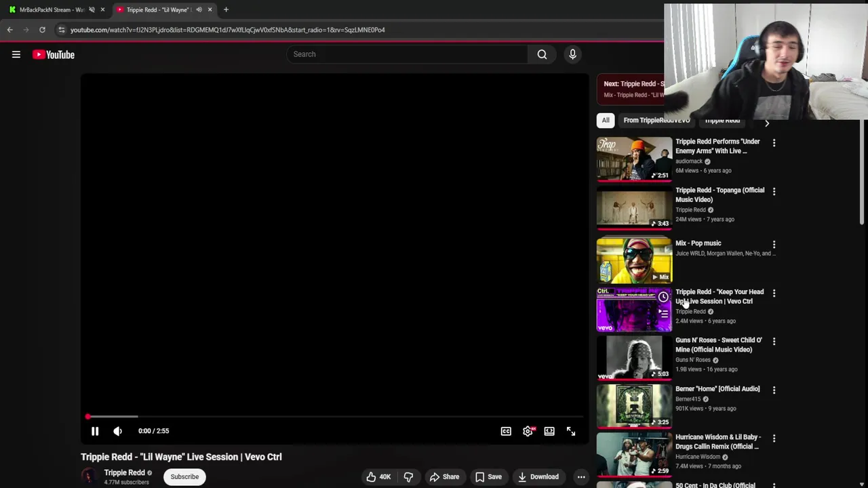Subscribe to Trippie Redd channel

[184, 476]
